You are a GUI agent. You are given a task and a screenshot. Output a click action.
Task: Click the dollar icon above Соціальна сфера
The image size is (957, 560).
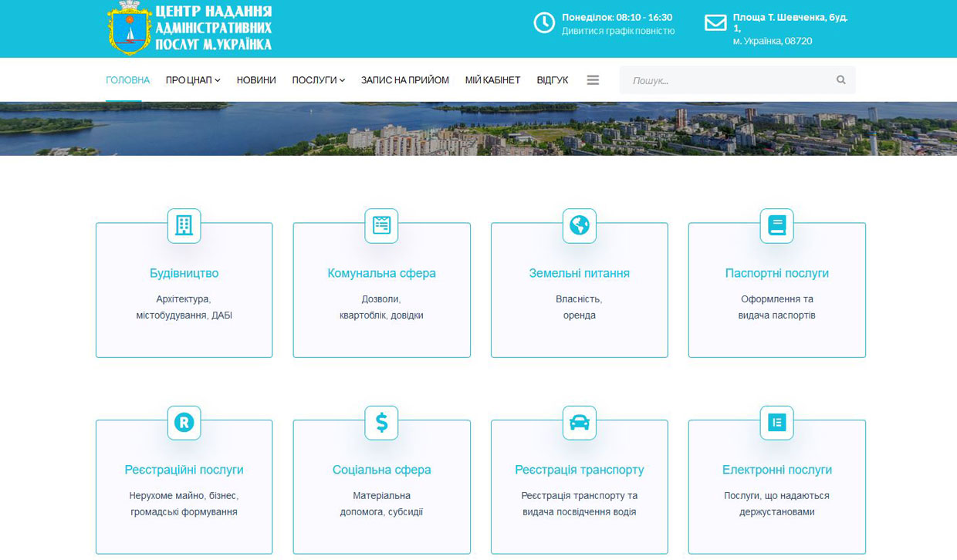click(x=381, y=423)
